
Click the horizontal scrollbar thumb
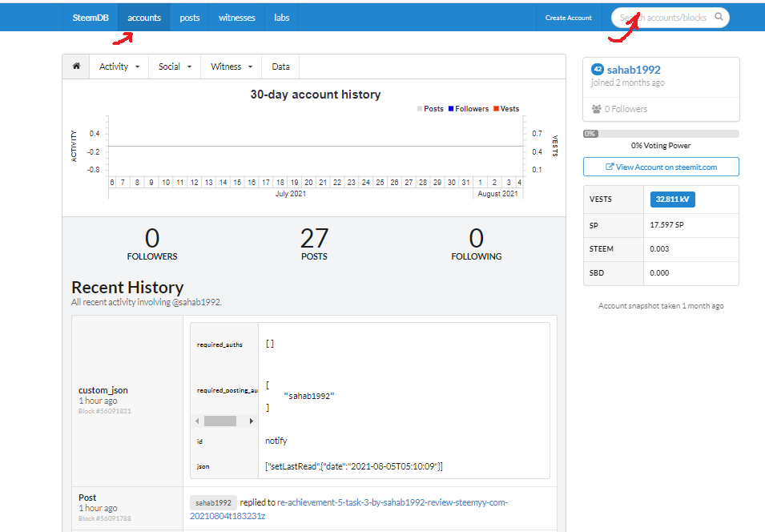[x=220, y=421]
